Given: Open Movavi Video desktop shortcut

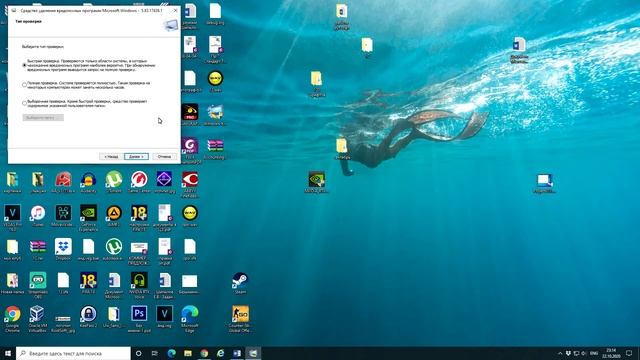Looking at the screenshot, I should [63, 216].
